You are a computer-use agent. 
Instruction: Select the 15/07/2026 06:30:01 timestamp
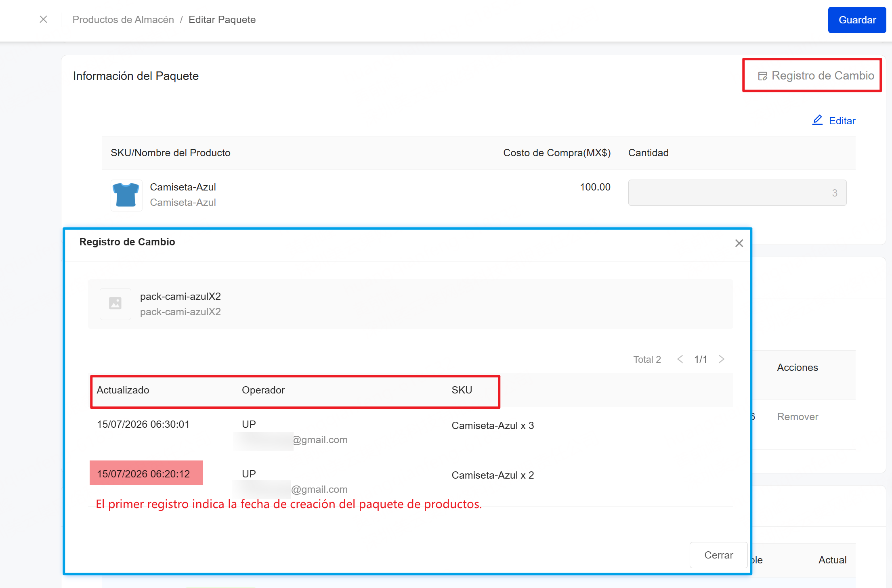pos(143,424)
